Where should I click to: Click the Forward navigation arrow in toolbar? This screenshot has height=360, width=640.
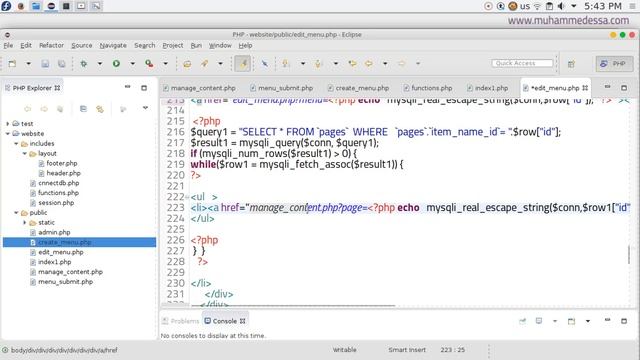click(402, 64)
